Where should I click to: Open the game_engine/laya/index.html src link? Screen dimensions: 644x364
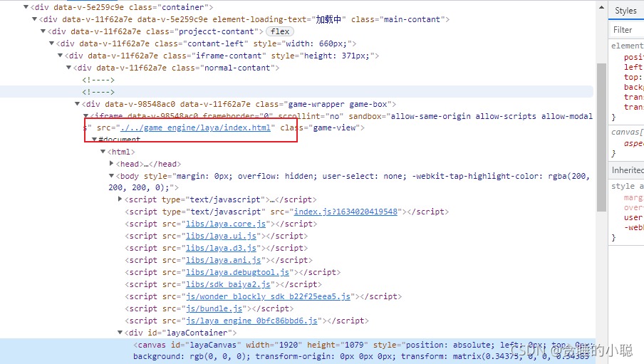pyautogui.click(x=195, y=128)
